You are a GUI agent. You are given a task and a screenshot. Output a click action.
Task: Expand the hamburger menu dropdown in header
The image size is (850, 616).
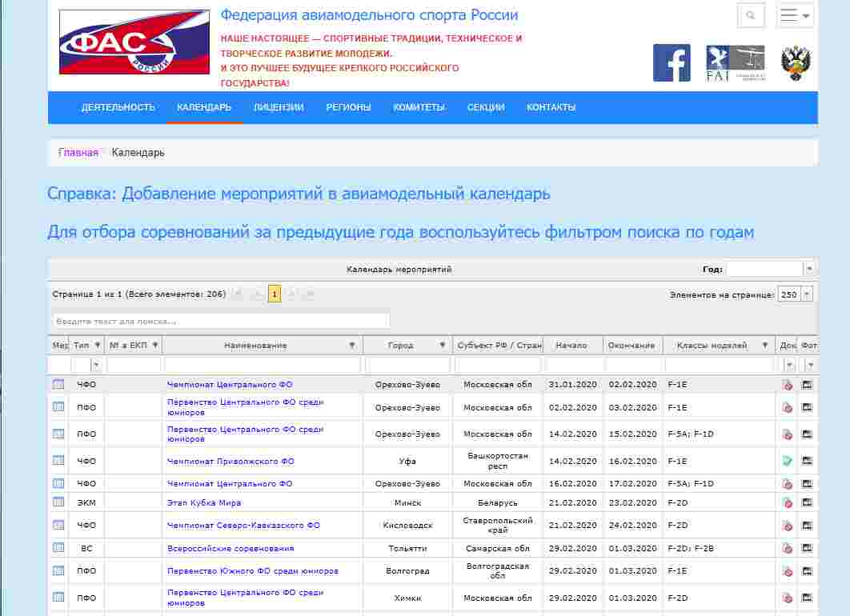pyautogui.click(x=795, y=15)
